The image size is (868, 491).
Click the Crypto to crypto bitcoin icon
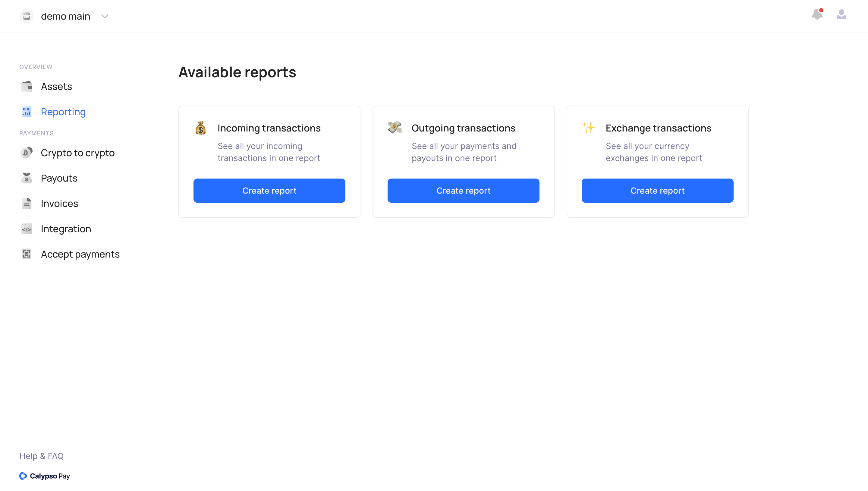point(26,153)
